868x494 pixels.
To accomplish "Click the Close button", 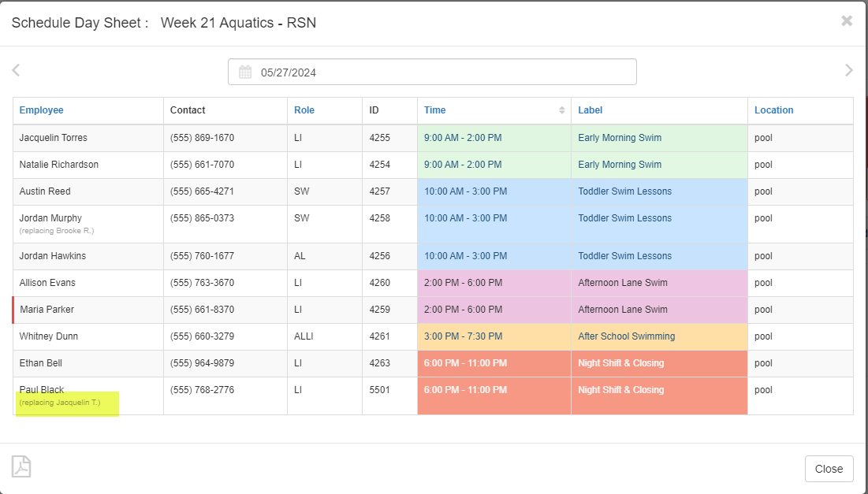I will (829, 469).
